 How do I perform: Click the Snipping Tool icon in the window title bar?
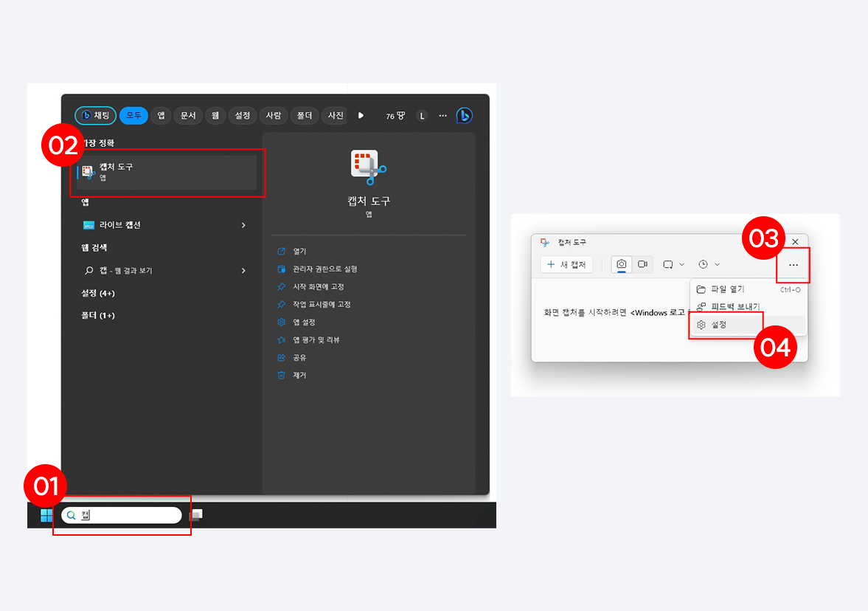click(544, 241)
